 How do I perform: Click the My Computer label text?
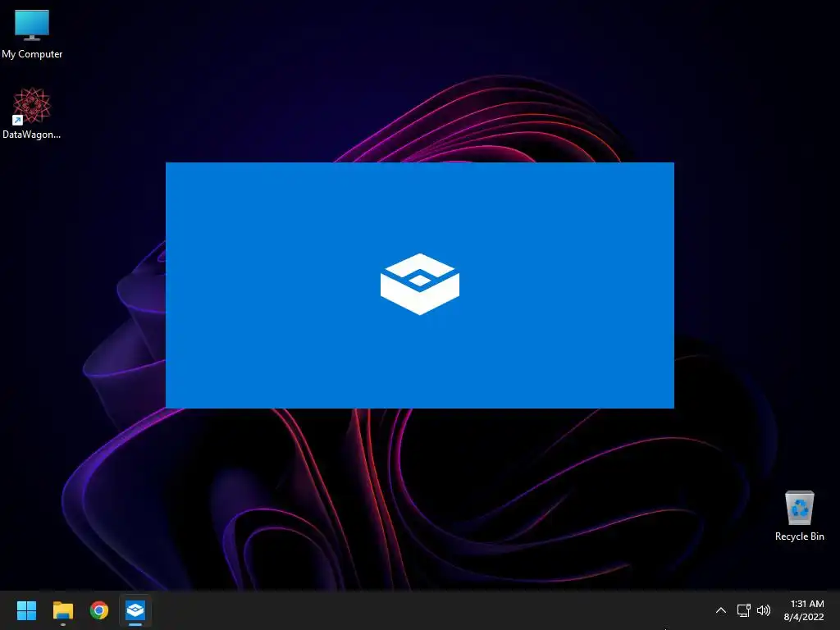tap(32, 54)
